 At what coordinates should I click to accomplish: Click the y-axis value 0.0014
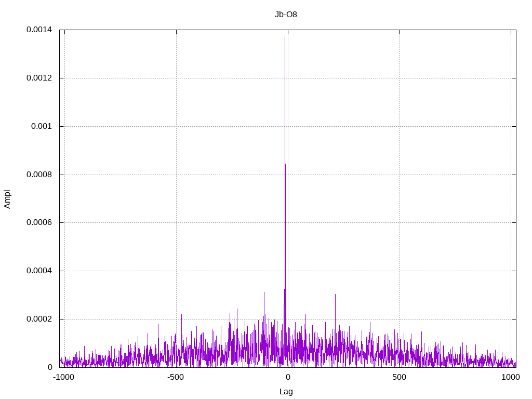(39, 30)
